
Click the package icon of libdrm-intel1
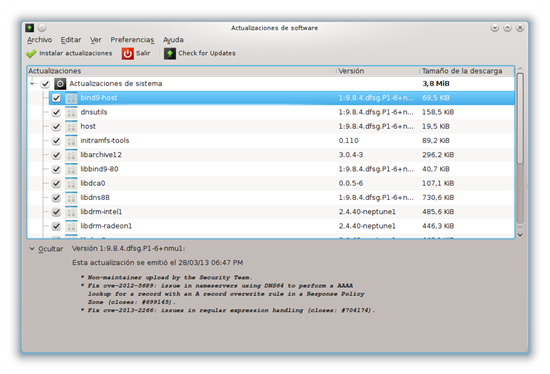pyautogui.click(x=71, y=212)
